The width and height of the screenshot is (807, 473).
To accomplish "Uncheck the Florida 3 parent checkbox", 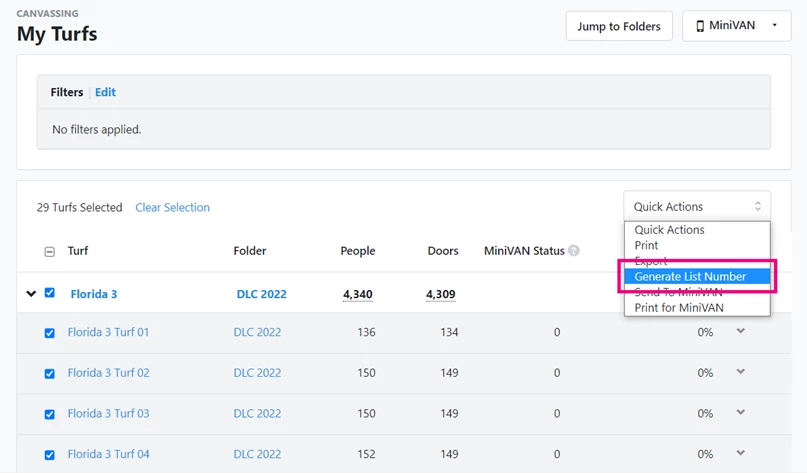I will point(49,293).
